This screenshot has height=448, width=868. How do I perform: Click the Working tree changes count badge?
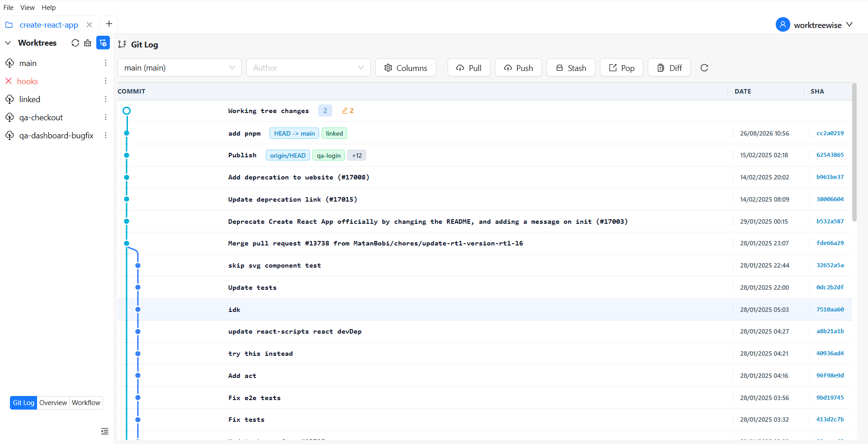(x=325, y=111)
